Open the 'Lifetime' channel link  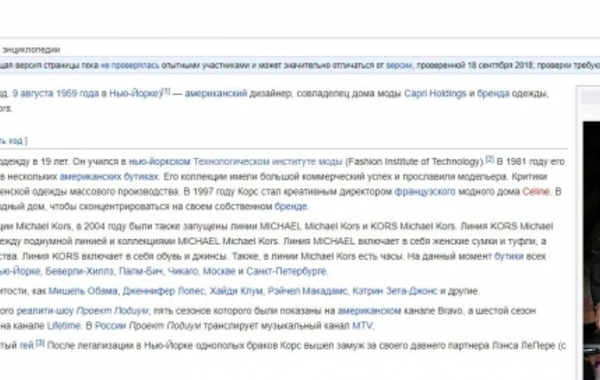64,326
